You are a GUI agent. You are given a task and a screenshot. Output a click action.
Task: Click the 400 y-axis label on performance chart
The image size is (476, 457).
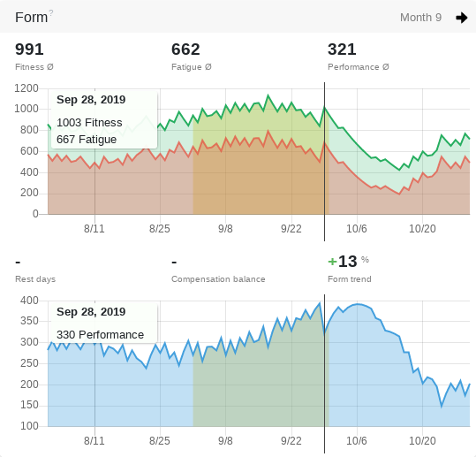pos(29,301)
